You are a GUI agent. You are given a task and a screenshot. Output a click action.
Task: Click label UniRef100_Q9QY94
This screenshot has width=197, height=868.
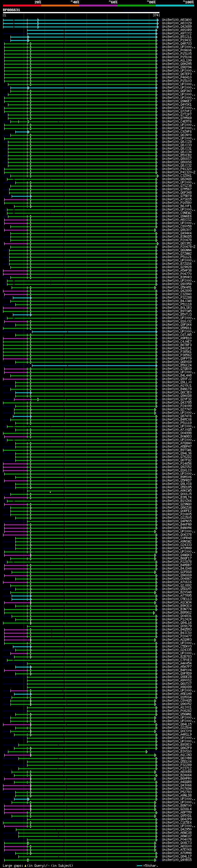coord(177,67)
